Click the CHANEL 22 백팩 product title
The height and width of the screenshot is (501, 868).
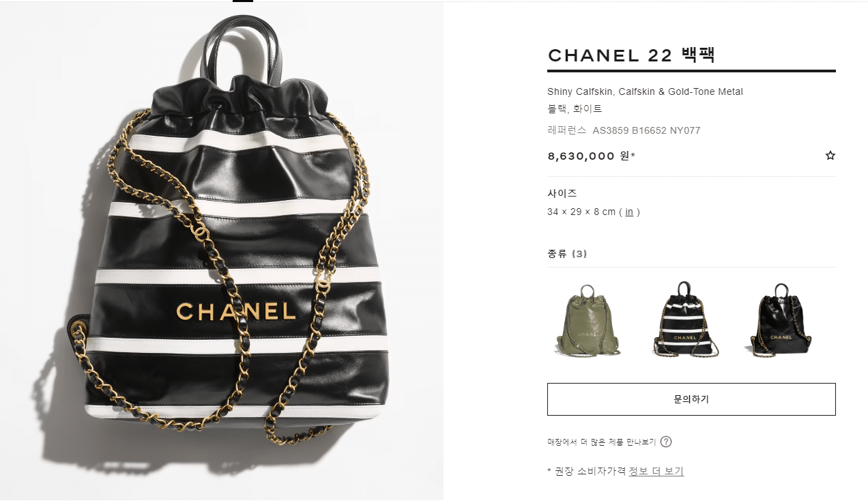point(631,55)
